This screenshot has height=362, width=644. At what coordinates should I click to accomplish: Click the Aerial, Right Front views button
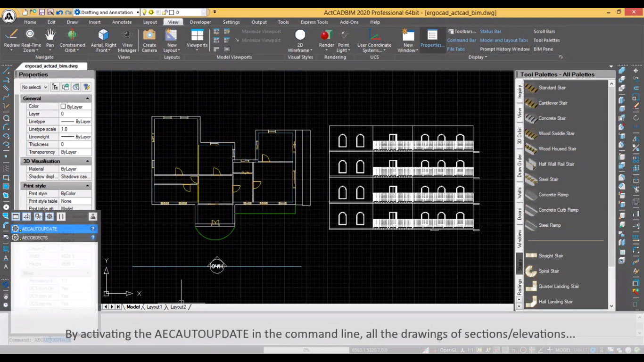103,40
